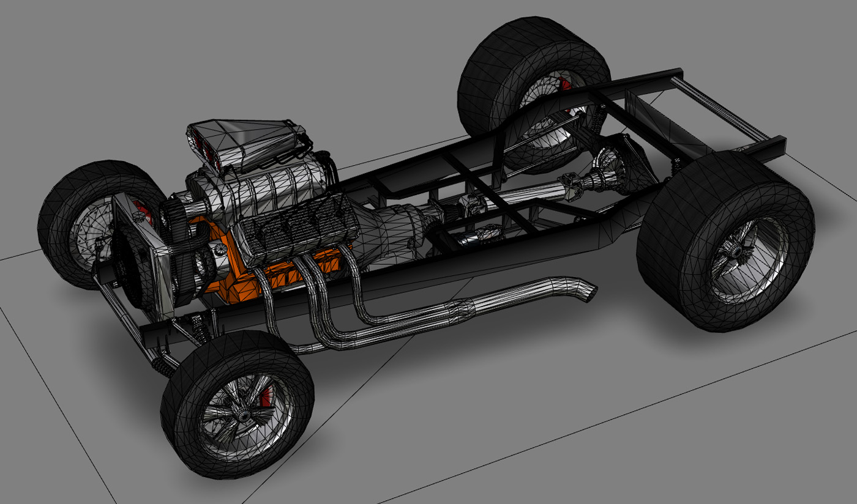Select the exhaust collector joint
Screen dimensions: 857x504
coord(470,308)
